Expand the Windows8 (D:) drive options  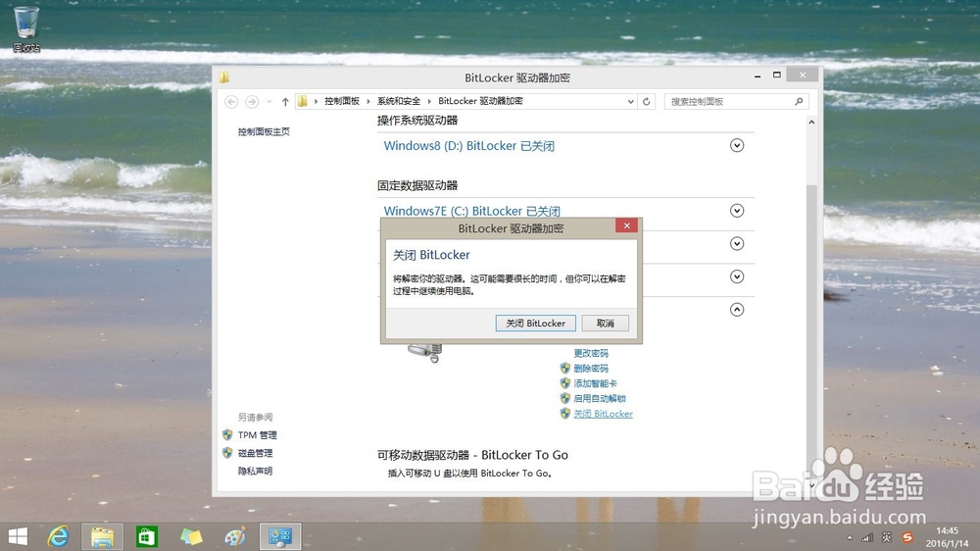(x=737, y=145)
